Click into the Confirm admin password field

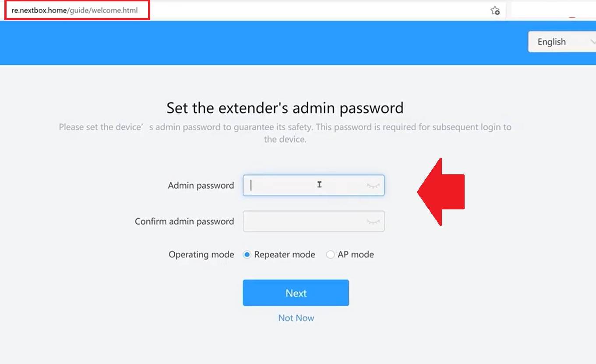click(x=314, y=221)
